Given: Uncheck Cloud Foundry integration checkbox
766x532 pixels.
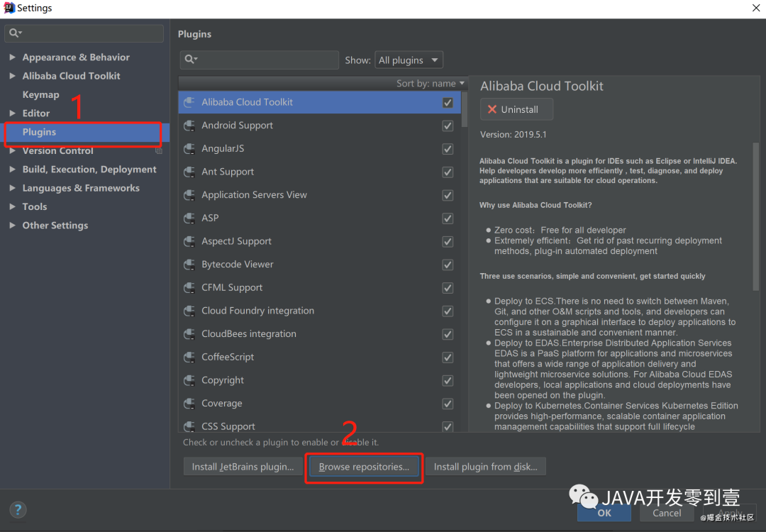Looking at the screenshot, I should pyautogui.click(x=448, y=311).
